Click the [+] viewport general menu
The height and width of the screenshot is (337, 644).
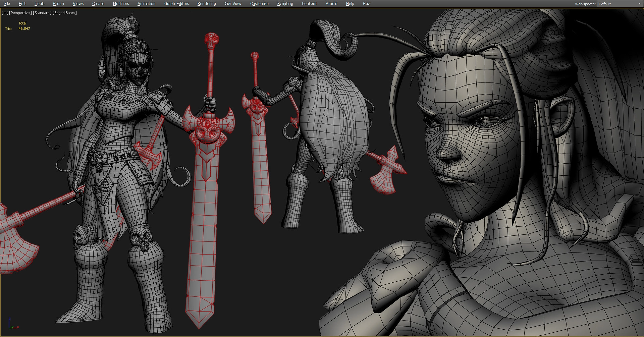(x=5, y=13)
